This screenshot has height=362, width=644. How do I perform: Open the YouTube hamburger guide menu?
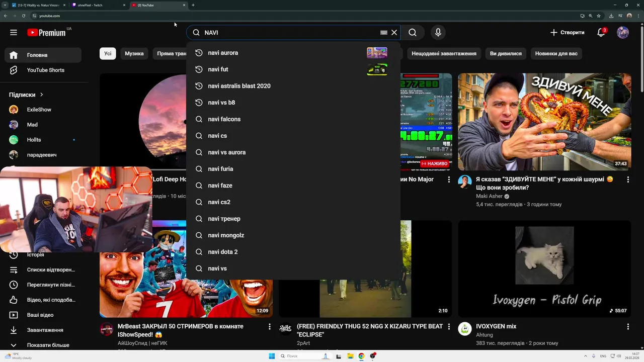(x=14, y=33)
